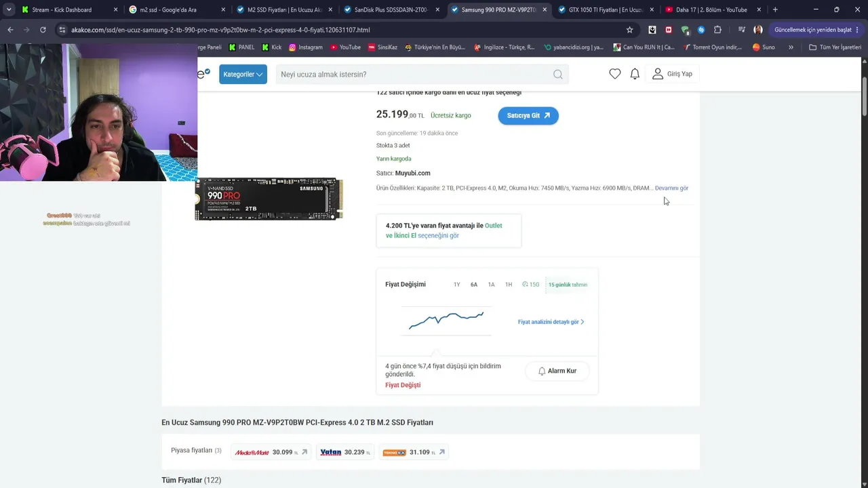Open MediaMarkt price 30.099 TL offer
Screen dimensions: 868x488
[271, 452]
